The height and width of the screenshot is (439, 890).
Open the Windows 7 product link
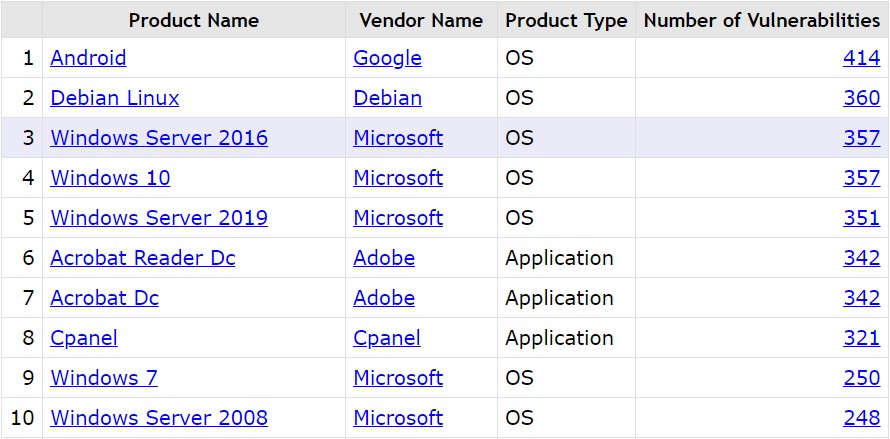tap(104, 378)
